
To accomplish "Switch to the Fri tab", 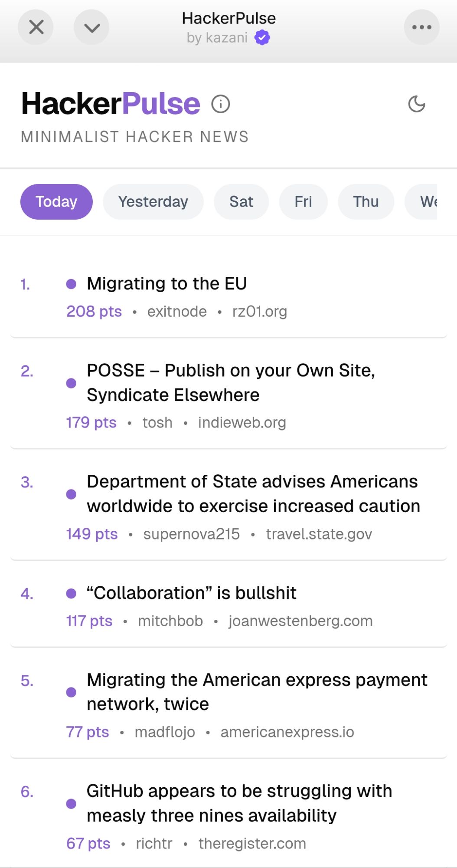I will point(303,202).
